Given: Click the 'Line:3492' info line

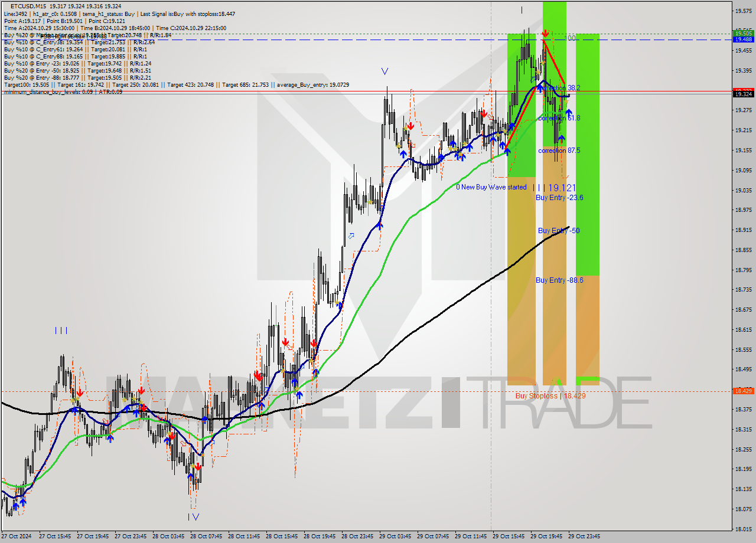Looking at the screenshot, I should pos(119,14).
